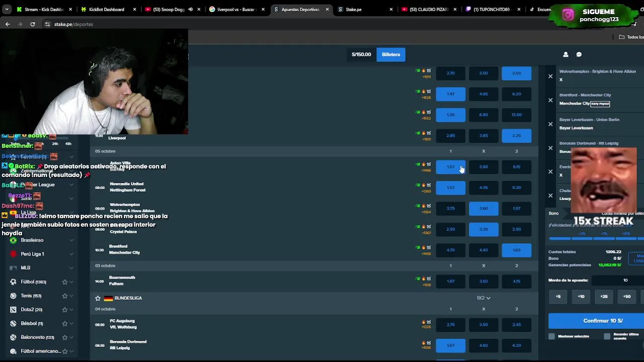
Task: Toggle away odds 1.63 for Manchester City
Action: click(516, 250)
